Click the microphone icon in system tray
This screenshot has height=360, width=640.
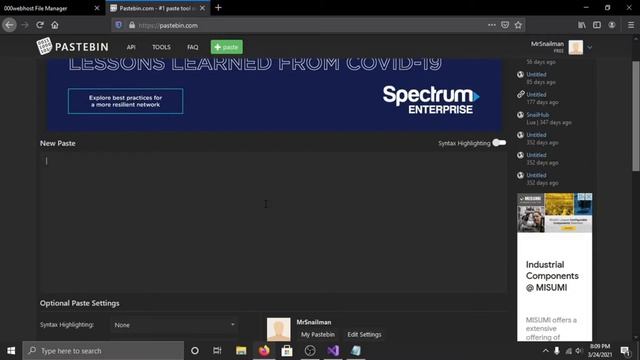[557, 351]
